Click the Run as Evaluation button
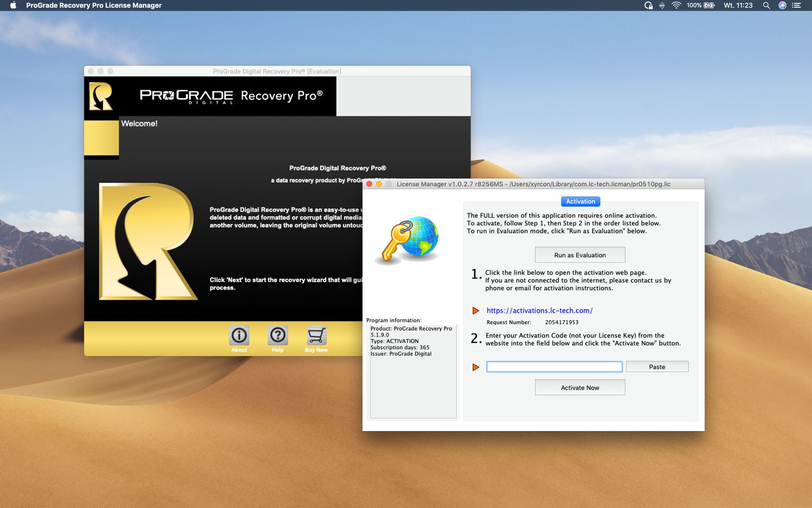 (x=580, y=255)
